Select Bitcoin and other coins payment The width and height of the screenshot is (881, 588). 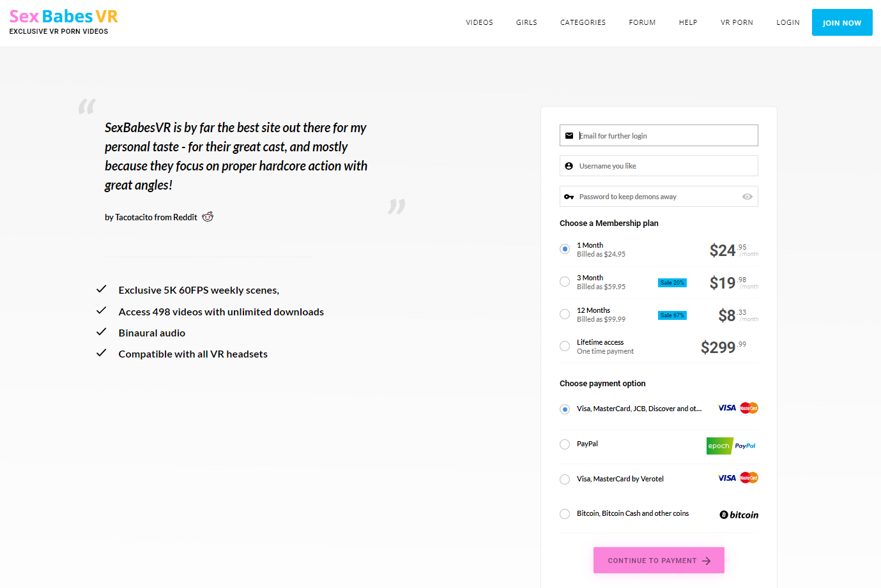click(x=565, y=514)
